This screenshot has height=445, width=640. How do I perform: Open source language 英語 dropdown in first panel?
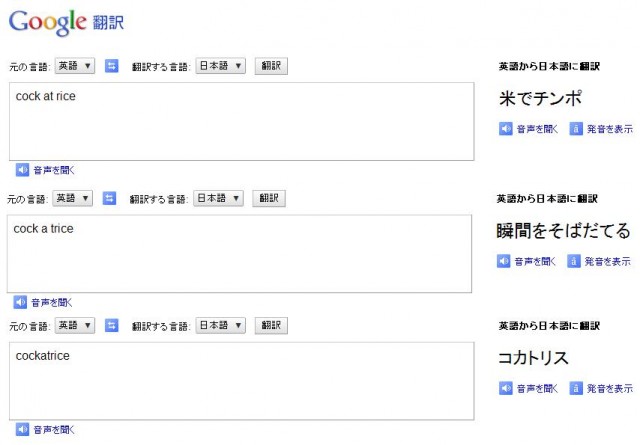coord(75,66)
